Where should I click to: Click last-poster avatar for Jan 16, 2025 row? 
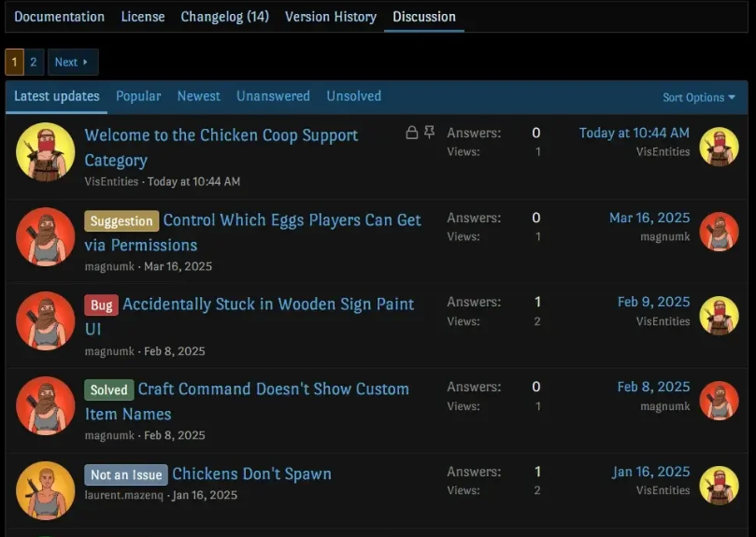[719, 485]
